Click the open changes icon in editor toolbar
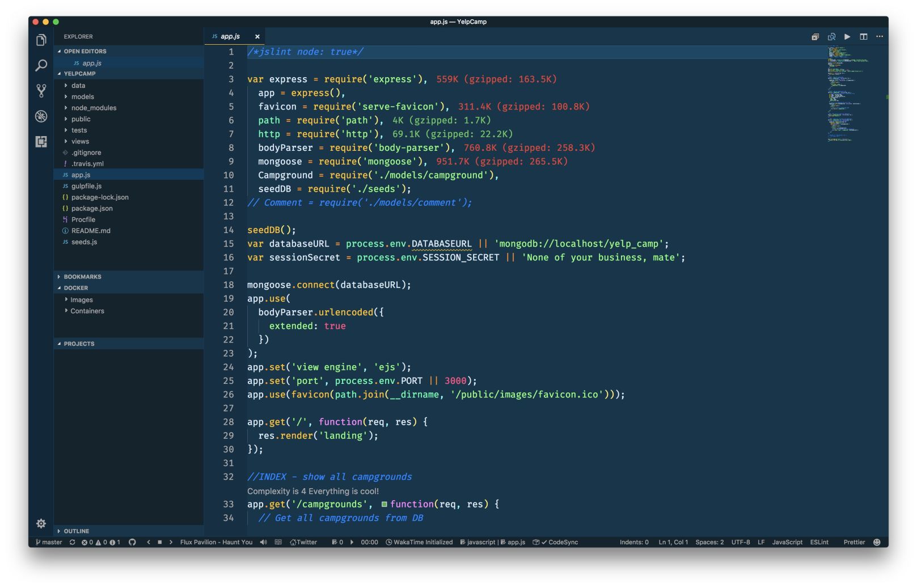The image size is (917, 588). tap(815, 37)
